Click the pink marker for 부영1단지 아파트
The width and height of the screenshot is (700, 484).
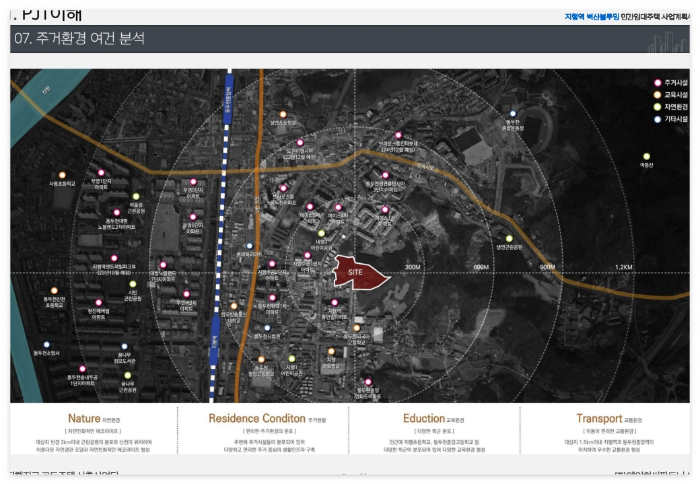click(101, 173)
